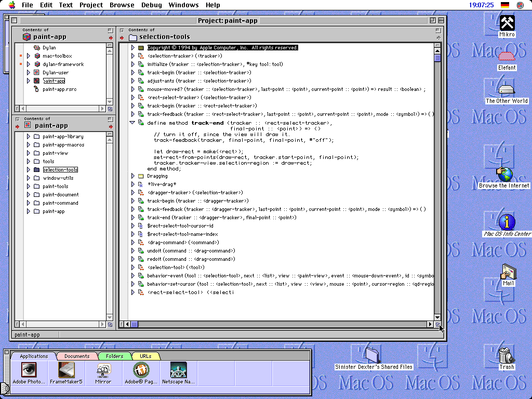Switch to the Documents launcher tab
Viewport: 532px width, 399px height.
click(x=77, y=356)
